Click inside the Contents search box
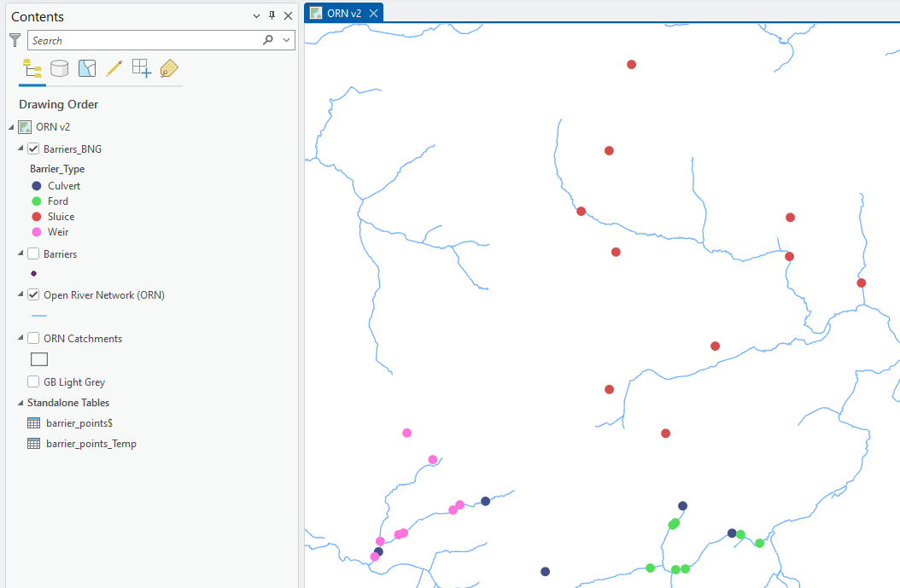 tap(145, 40)
